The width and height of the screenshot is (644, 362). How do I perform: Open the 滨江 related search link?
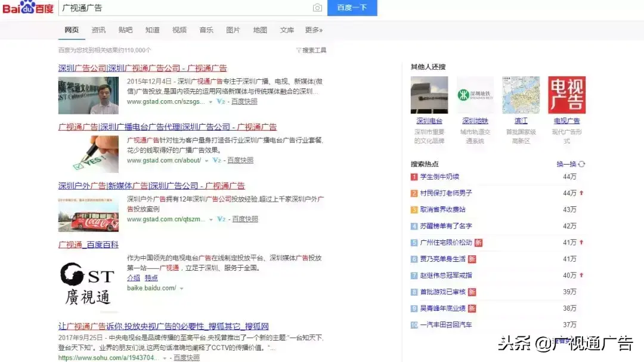(521, 121)
